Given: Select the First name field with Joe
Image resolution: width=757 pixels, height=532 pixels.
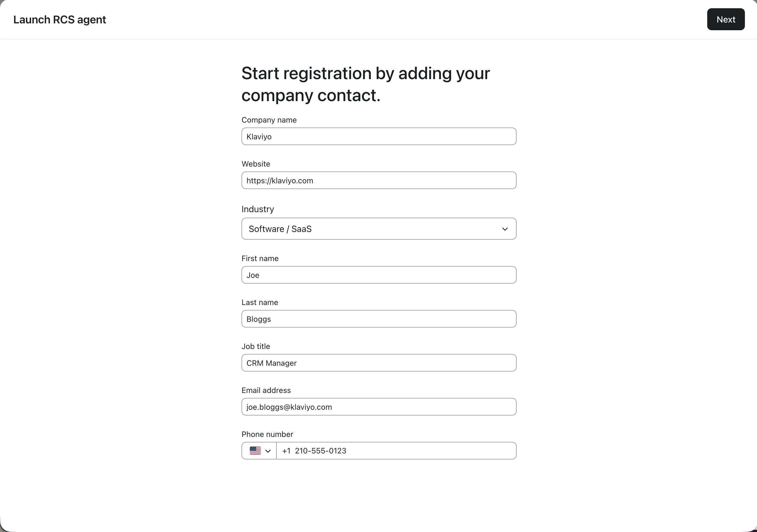Looking at the screenshot, I should point(378,275).
